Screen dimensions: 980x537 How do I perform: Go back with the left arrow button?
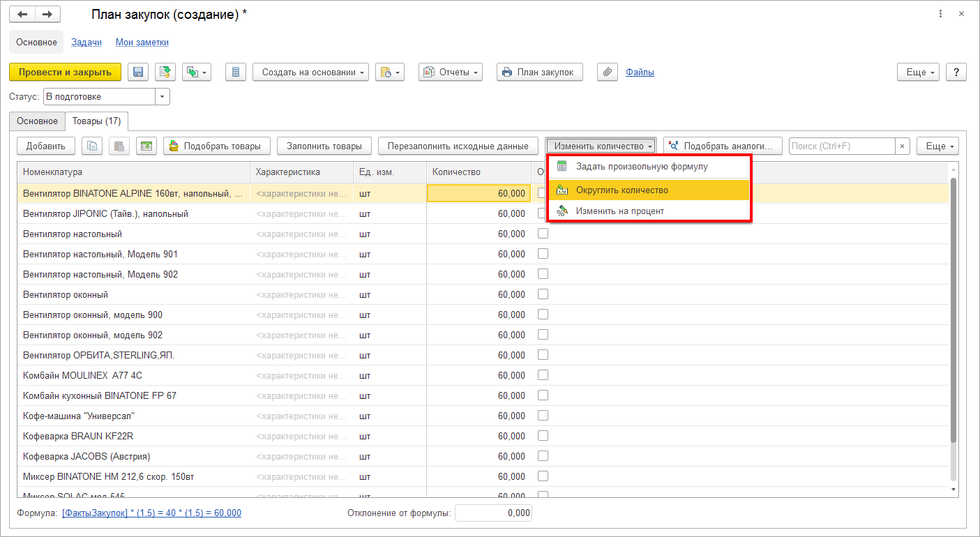tap(22, 14)
